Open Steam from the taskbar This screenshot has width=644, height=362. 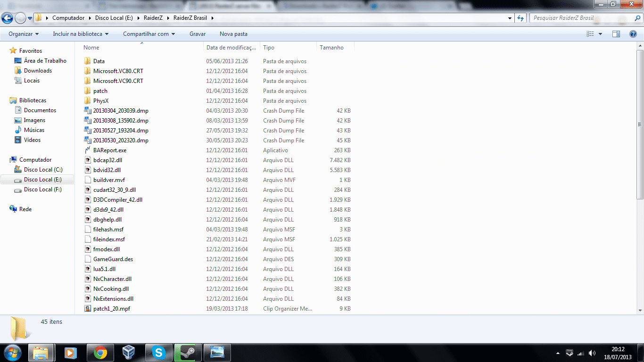188,353
